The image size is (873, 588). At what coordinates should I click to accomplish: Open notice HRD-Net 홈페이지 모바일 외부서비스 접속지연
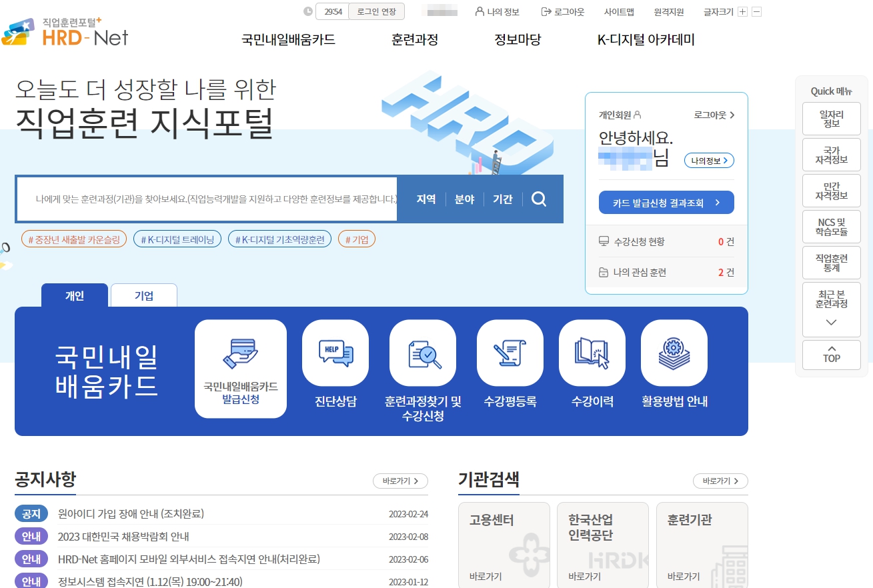click(x=189, y=559)
